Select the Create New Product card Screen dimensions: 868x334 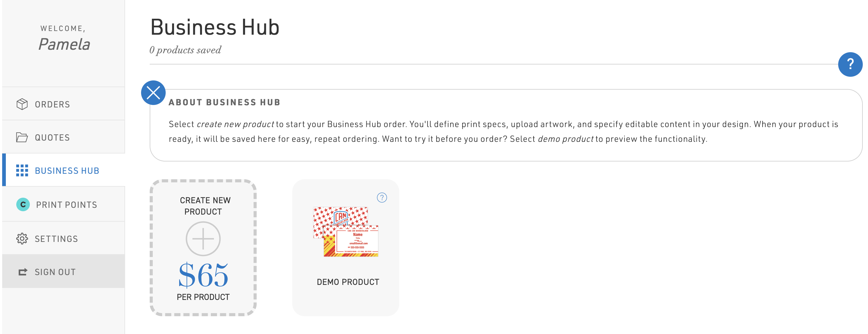pos(203,247)
